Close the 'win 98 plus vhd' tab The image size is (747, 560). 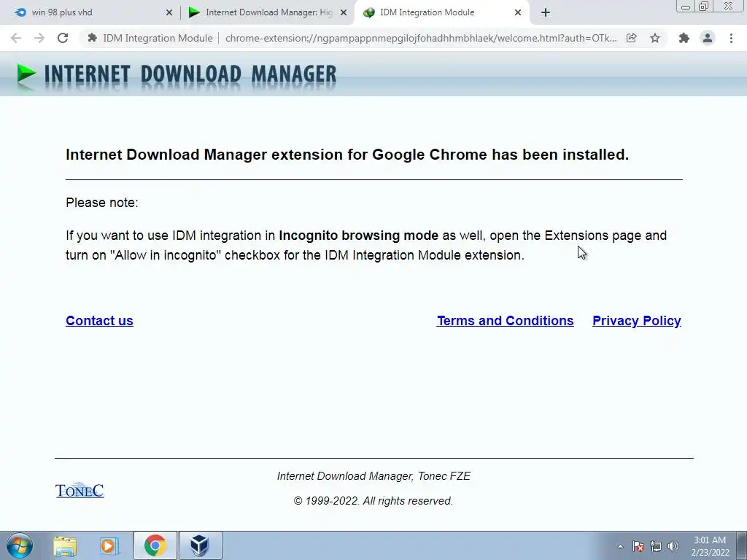169,13
